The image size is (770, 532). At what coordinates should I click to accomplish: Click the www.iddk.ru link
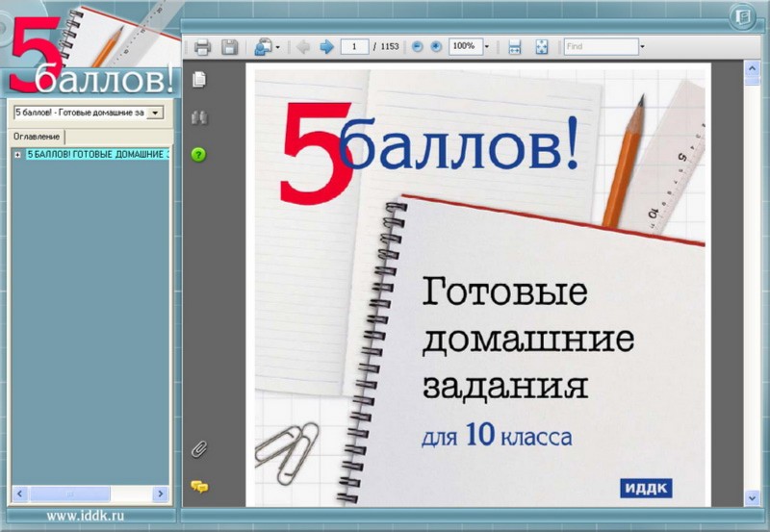[85, 517]
